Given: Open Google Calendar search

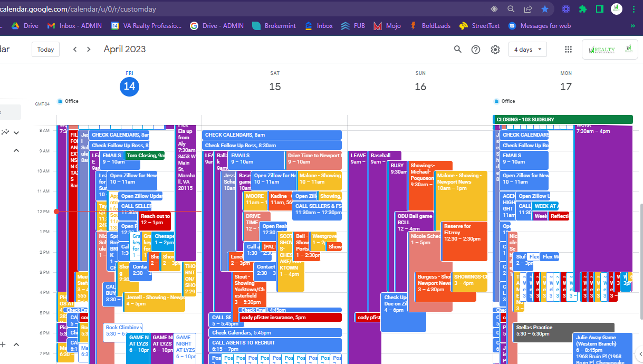Looking at the screenshot, I should pyautogui.click(x=458, y=49).
